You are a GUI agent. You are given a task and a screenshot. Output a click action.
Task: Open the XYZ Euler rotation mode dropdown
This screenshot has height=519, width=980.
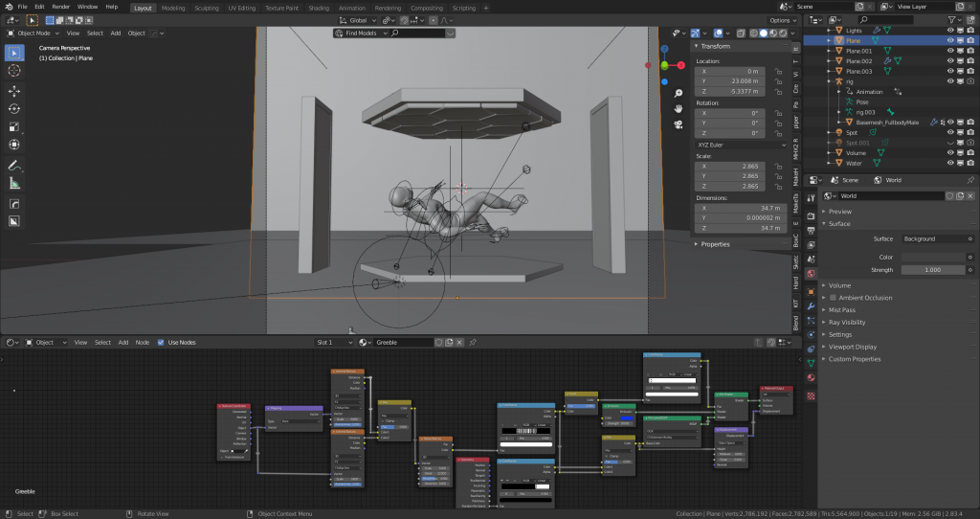click(740, 145)
